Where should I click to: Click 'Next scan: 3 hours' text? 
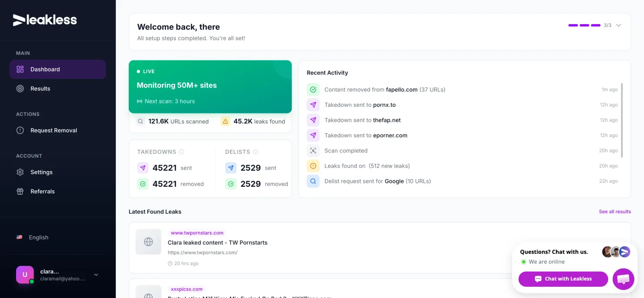[170, 101]
